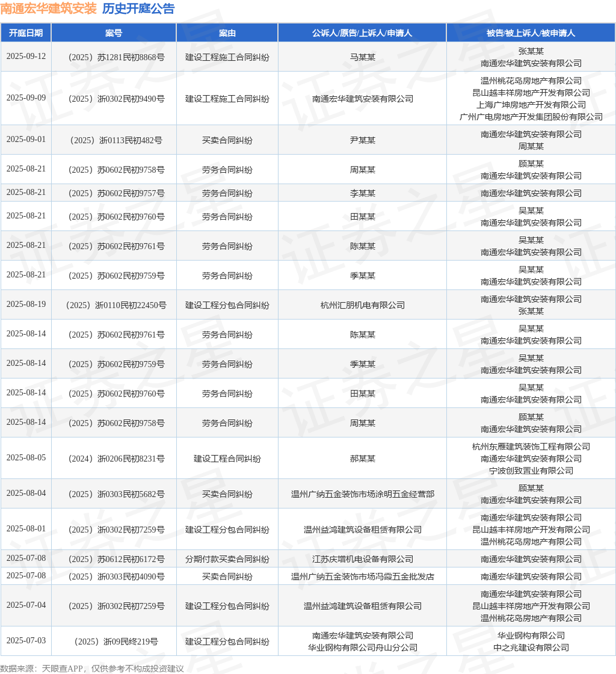The height and width of the screenshot is (674, 616).
Task: Select plaintiff 温州广纳五金装饰市场涂明五金经营部
Action: (x=363, y=494)
